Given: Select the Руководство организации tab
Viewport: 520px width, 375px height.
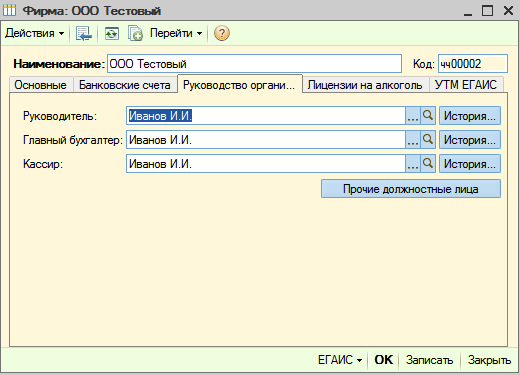Looking at the screenshot, I should pyautogui.click(x=239, y=85).
